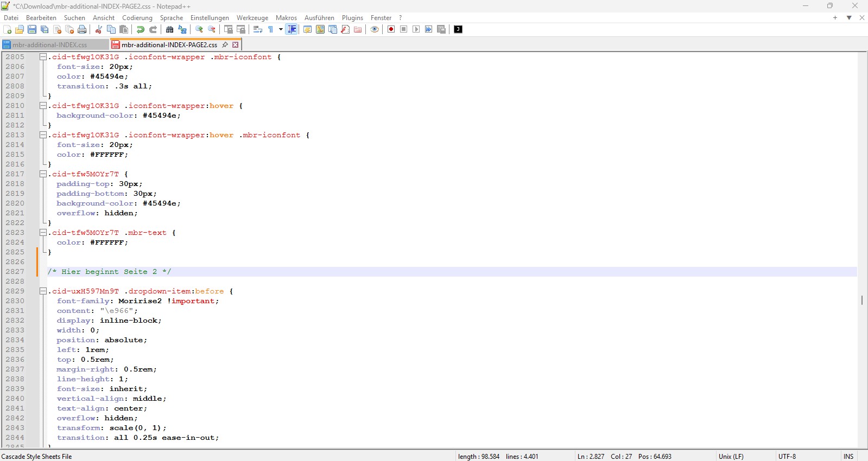Start macro recording with red record icon

click(x=391, y=29)
